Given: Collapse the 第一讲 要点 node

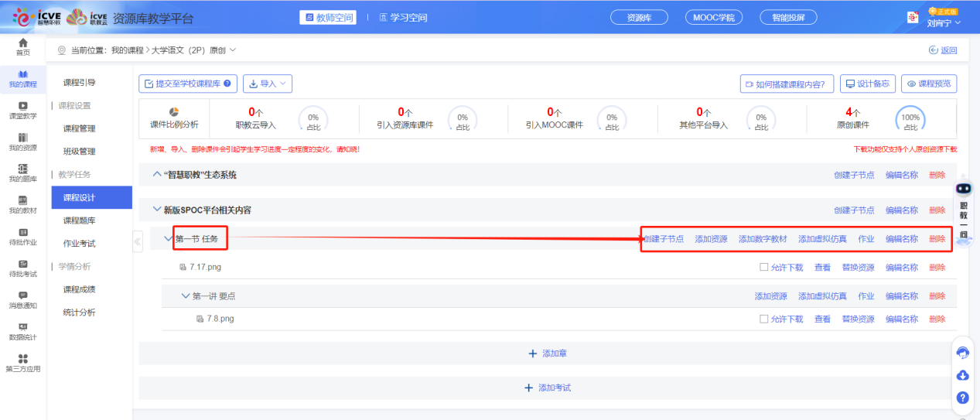Looking at the screenshot, I should click(185, 296).
